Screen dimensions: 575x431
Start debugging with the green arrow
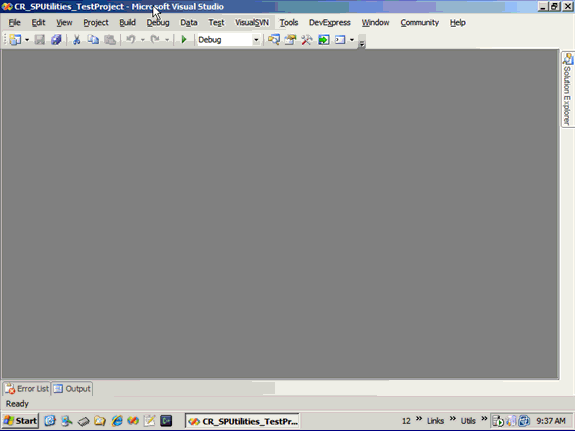(x=184, y=40)
